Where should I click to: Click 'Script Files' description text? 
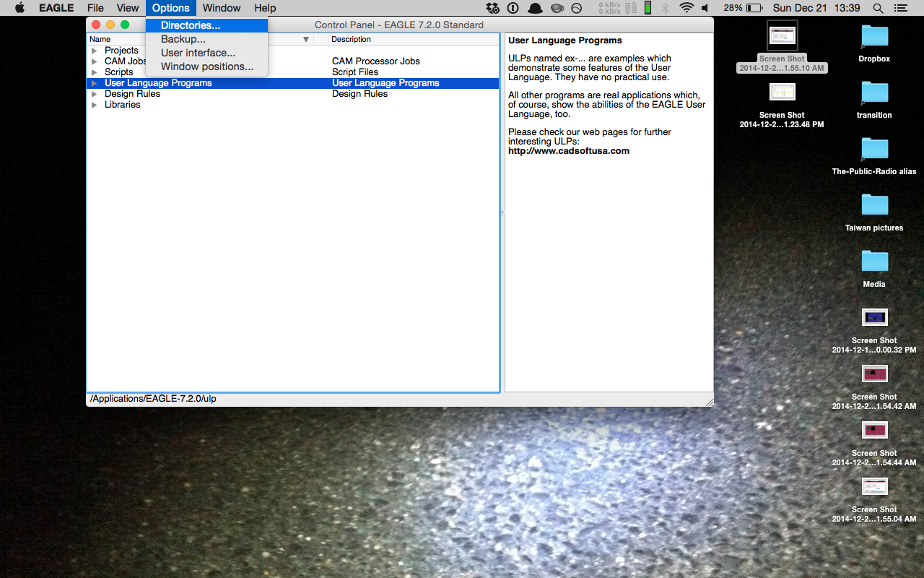point(355,72)
